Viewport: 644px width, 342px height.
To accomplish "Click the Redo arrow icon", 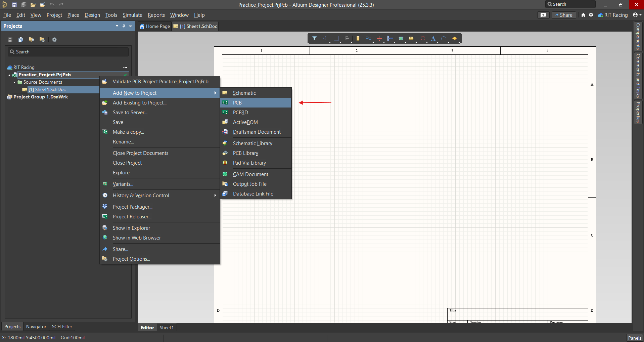I will click(x=61, y=4).
